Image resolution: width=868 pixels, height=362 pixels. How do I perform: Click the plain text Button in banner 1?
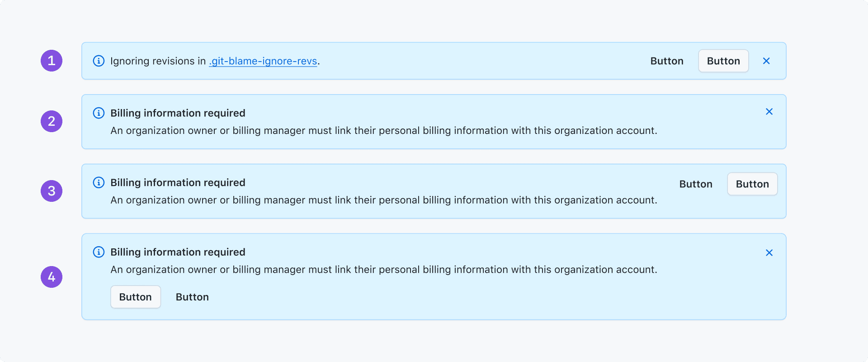(667, 61)
